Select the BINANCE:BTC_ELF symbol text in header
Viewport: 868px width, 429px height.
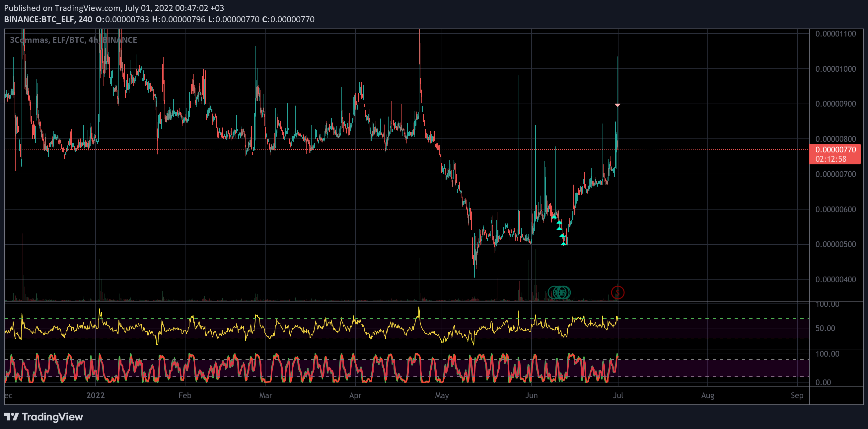(x=39, y=19)
